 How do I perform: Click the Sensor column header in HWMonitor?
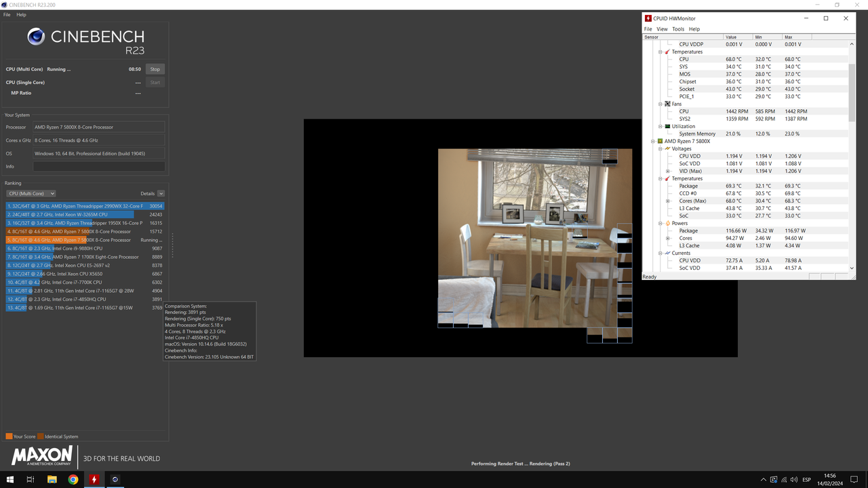(x=683, y=37)
